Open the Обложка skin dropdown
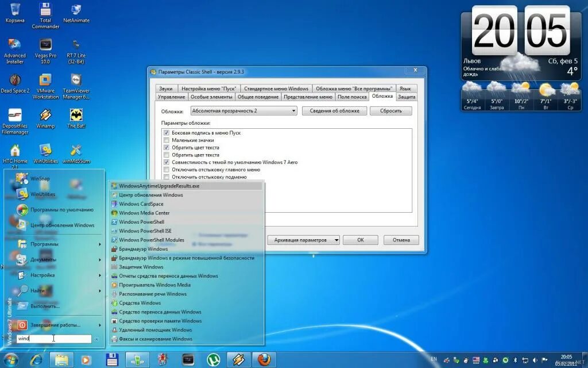This screenshot has width=588, height=368. [243, 111]
